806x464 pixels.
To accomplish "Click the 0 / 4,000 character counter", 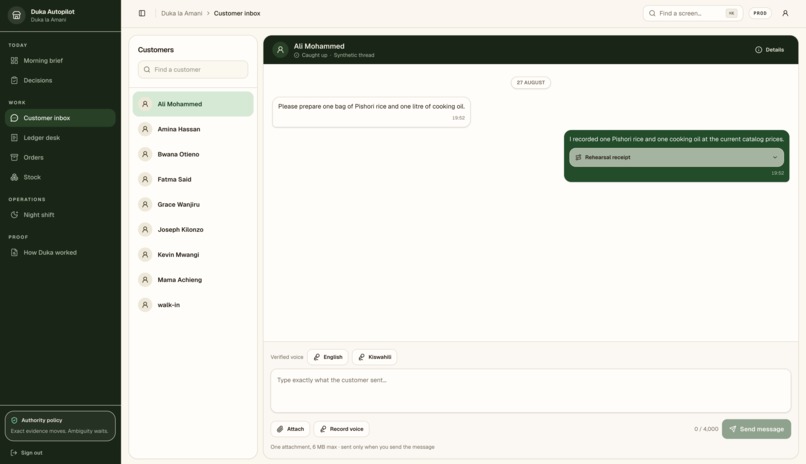I will click(706, 429).
